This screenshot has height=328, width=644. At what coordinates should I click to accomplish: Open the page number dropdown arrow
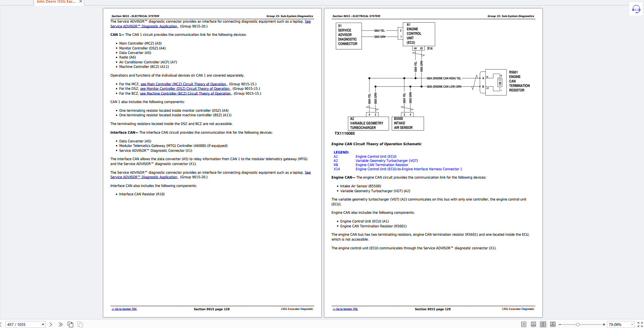43,325
